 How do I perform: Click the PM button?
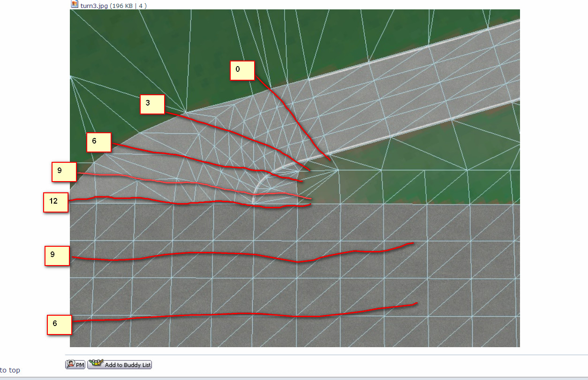(75, 365)
